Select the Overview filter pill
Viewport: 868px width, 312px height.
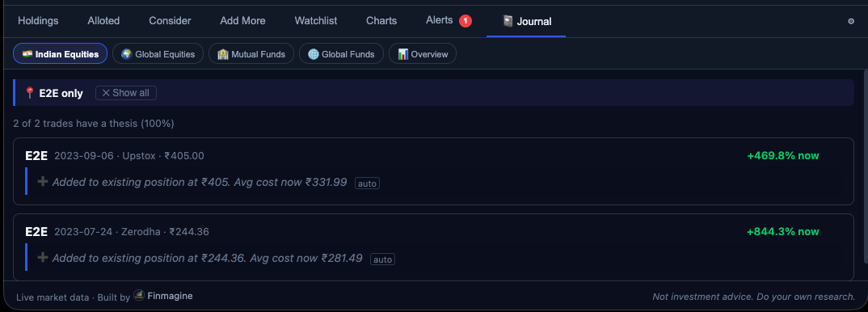click(423, 53)
